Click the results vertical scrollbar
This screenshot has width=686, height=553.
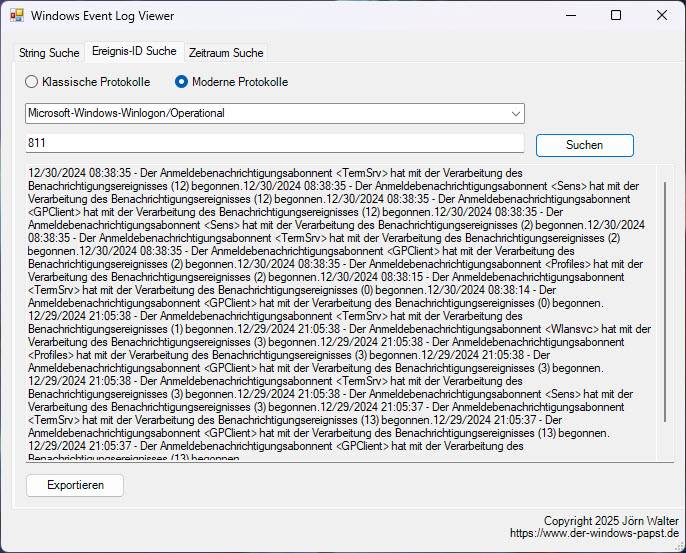[664, 300]
